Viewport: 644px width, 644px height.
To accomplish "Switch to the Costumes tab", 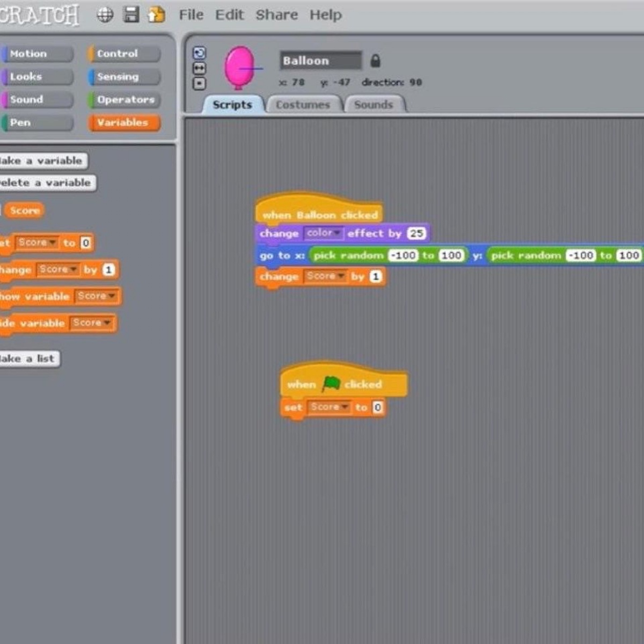I will (303, 105).
